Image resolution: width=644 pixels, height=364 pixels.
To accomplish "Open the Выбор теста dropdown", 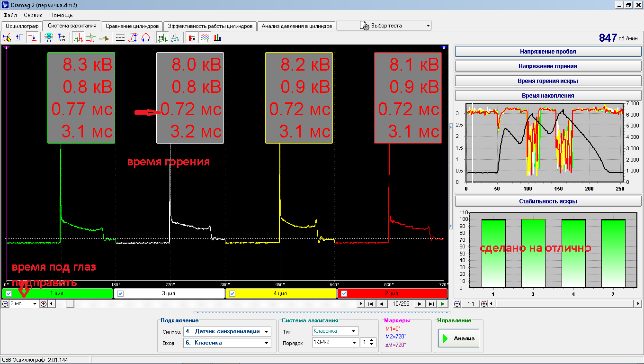I will (x=428, y=26).
